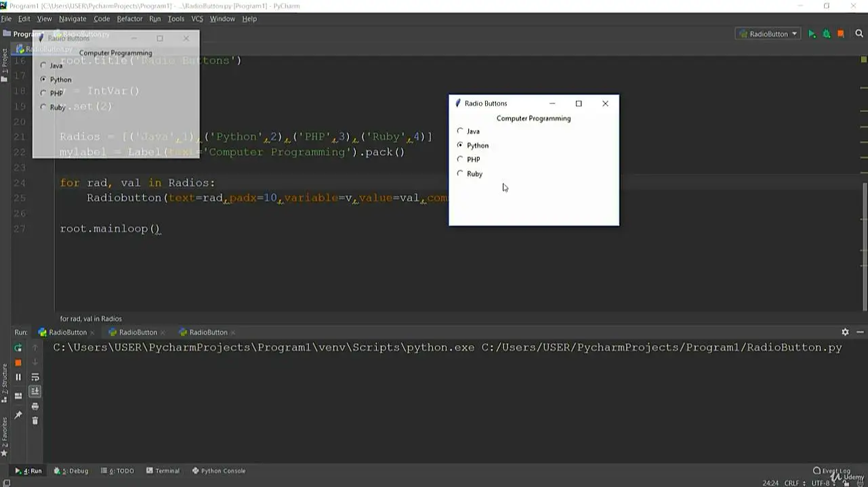Click the up arrow in the Run panel
This screenshot has width=868, height=487.
point(35,348)
